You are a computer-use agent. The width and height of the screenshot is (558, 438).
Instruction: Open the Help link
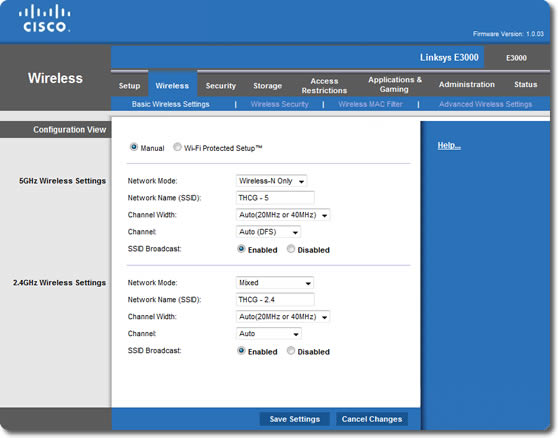[x=449, y=146]
